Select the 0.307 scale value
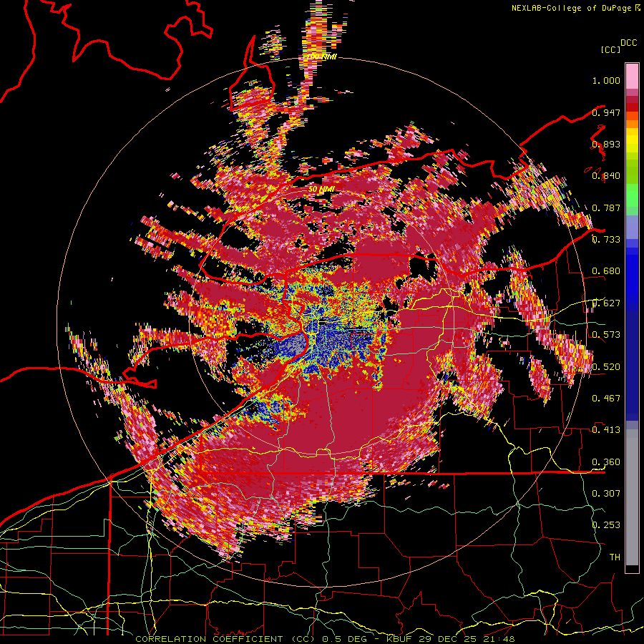The width and height of the screenshot is (644, 644). (606, 494)
